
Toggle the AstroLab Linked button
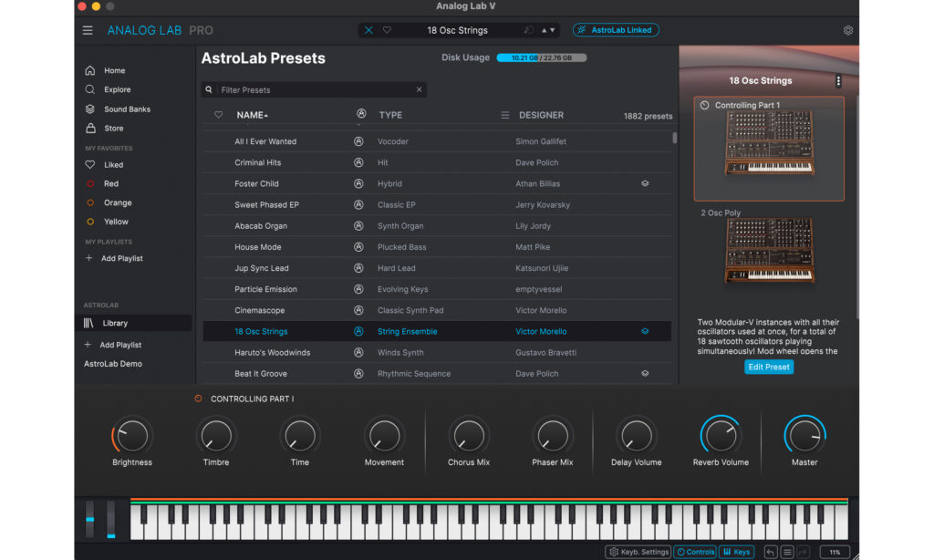(616, 30)
